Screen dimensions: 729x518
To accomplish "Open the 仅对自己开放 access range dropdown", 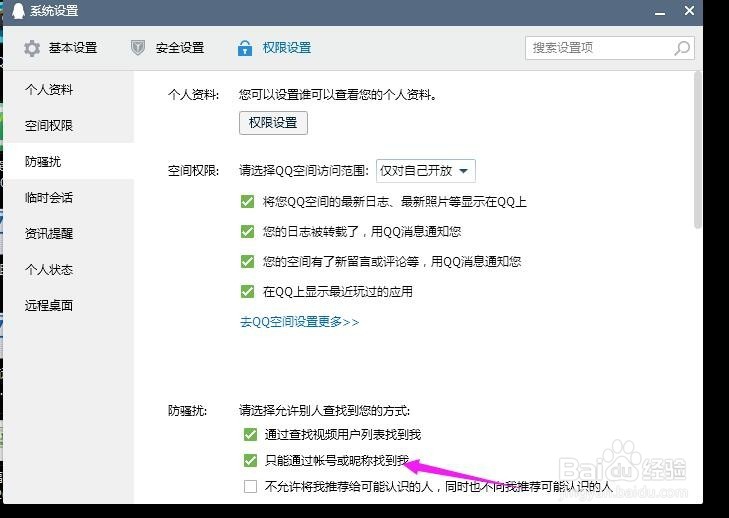I will click(x=425, y=171).
